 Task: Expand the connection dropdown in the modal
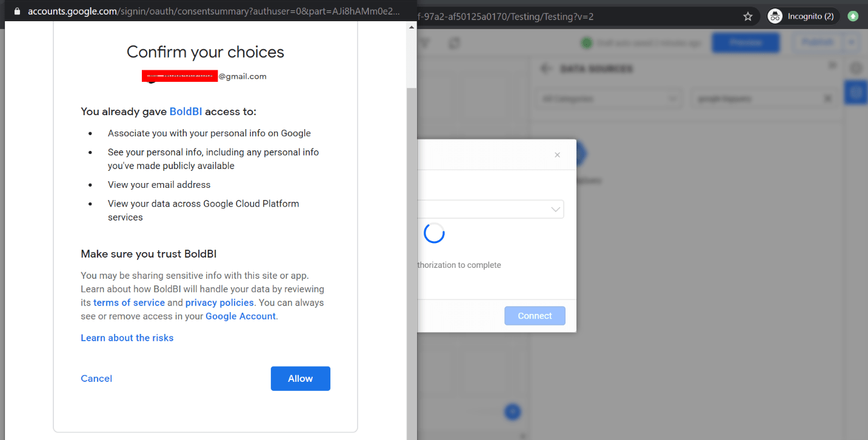point(555,208)
